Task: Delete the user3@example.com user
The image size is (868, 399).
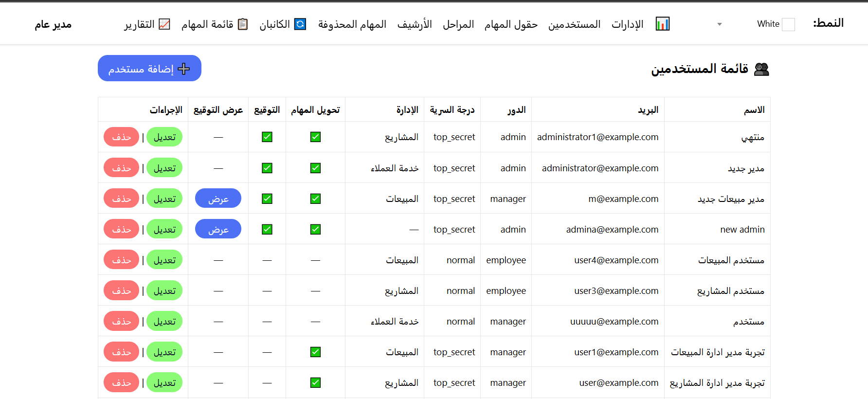Action: pyautogui.click(x=122, y=290)
